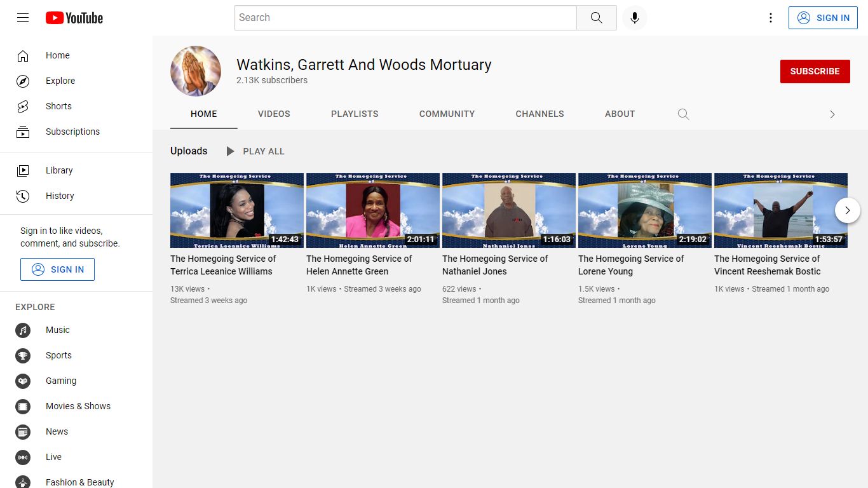The width and height of the screenshot is (868, 488).
Task: Go to the YouTube logo homepage
Action: pyautogui.click(x=74, y=18)
